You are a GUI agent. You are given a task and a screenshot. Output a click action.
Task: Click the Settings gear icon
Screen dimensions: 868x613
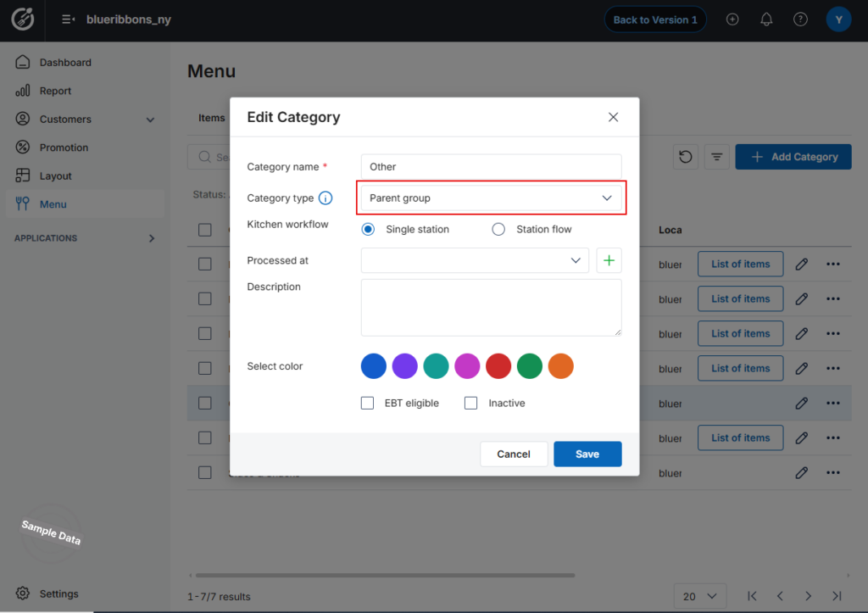coord(23,593)
